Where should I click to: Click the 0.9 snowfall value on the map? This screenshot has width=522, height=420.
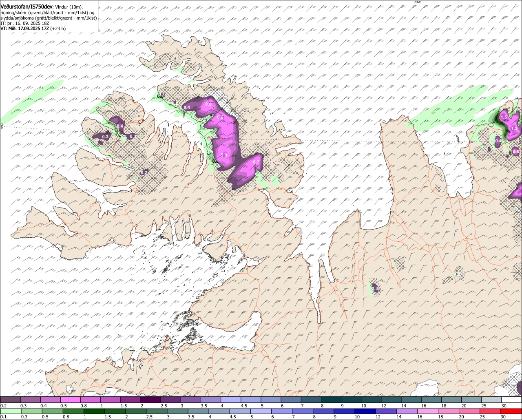coord(224,155)
